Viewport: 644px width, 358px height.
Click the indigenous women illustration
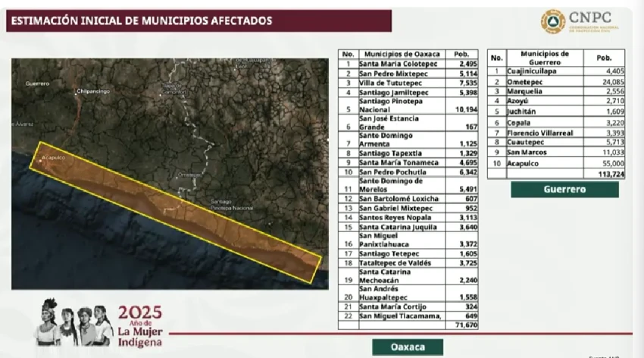click(74, 324)
